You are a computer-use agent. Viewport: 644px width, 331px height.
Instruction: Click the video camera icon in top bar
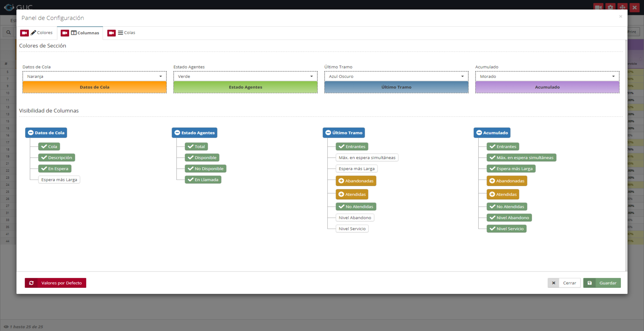[599, 7]
